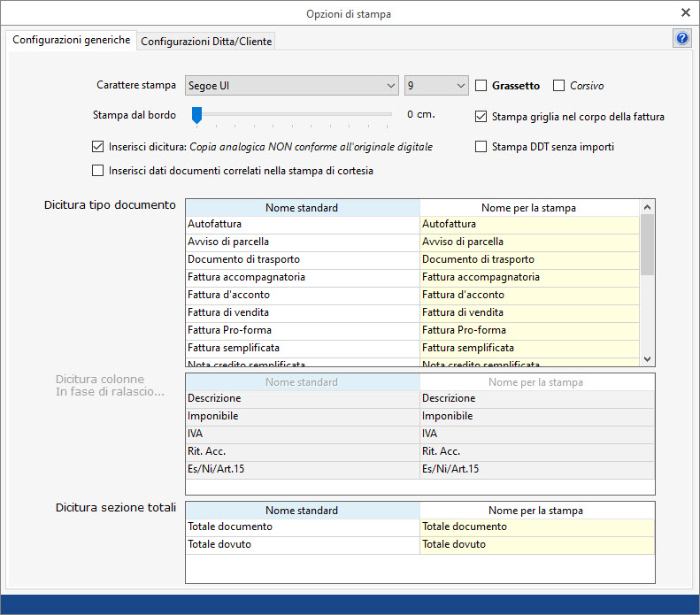700x615 pixels.
Task: Click Nome per la stampa header, tipo documento
Action: click(529, 208)
